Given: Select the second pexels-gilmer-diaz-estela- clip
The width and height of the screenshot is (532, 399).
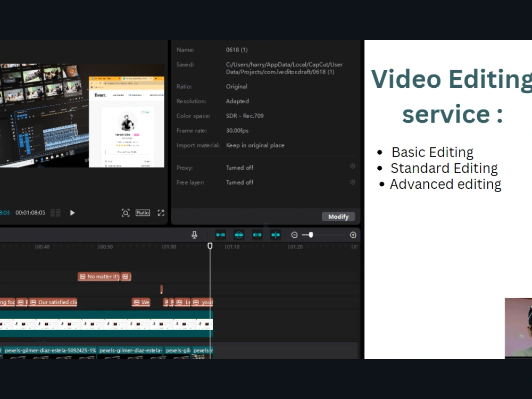Looking at the screenshot, I should (x=131, y=352).
